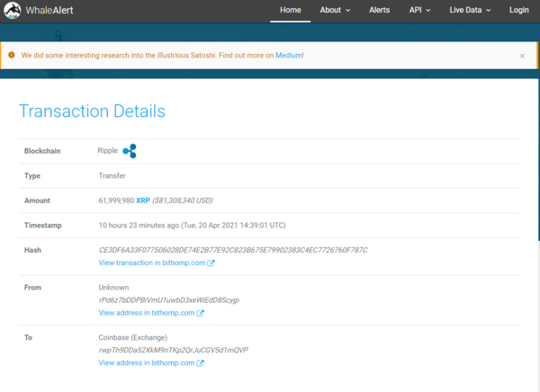540x392 pixels.
Task: Click the Coinbase (Exchange) label
Action: click(x=133, y=338)
